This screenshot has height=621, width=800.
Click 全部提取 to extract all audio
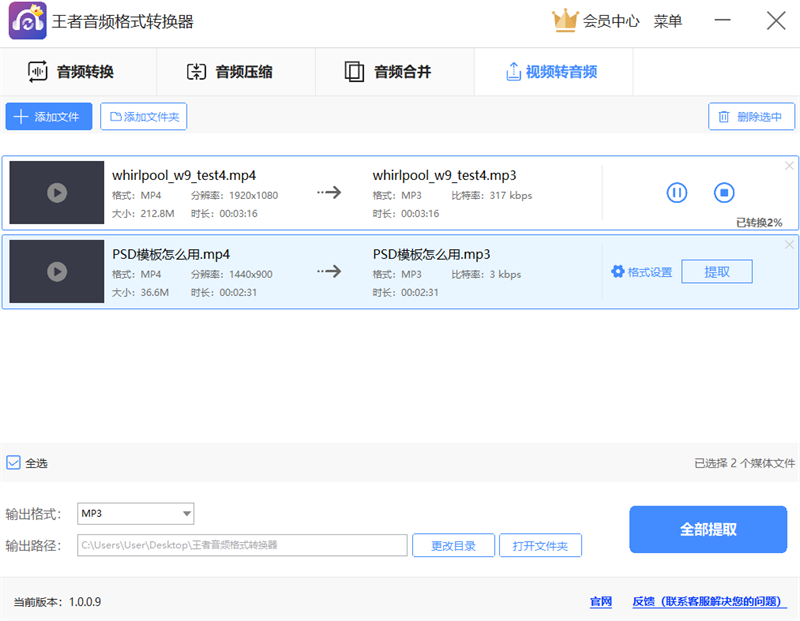coord(708,530)
